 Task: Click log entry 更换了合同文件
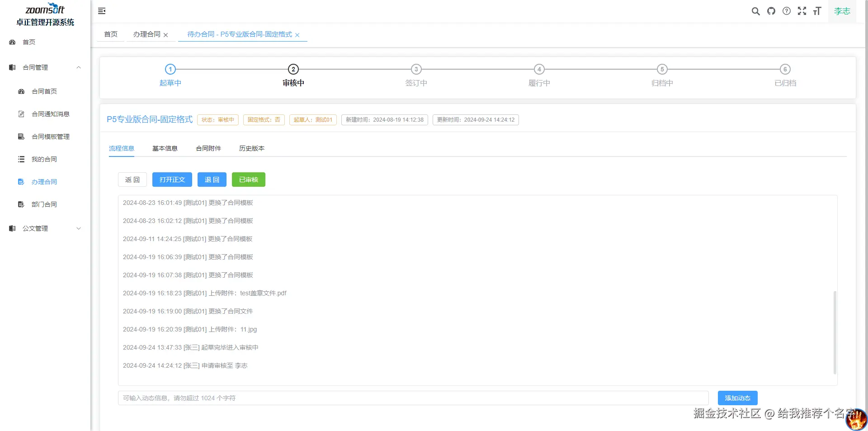[x=188, y=311]
